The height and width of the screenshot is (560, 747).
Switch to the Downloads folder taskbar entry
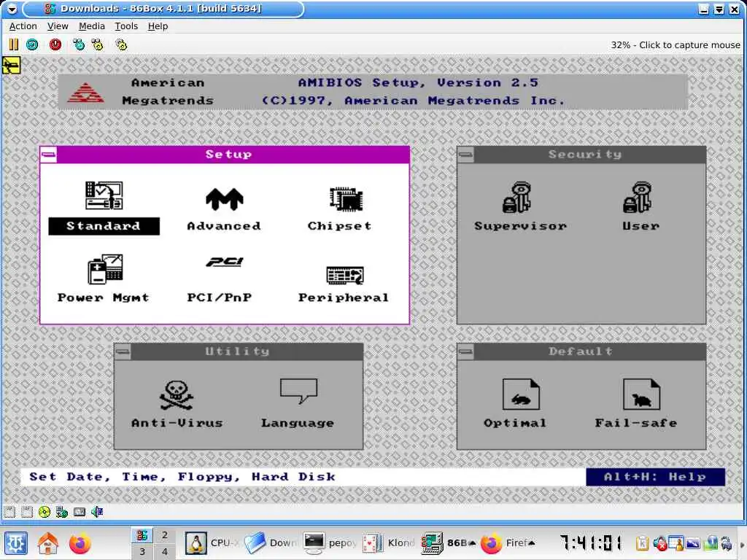(271, 543)
